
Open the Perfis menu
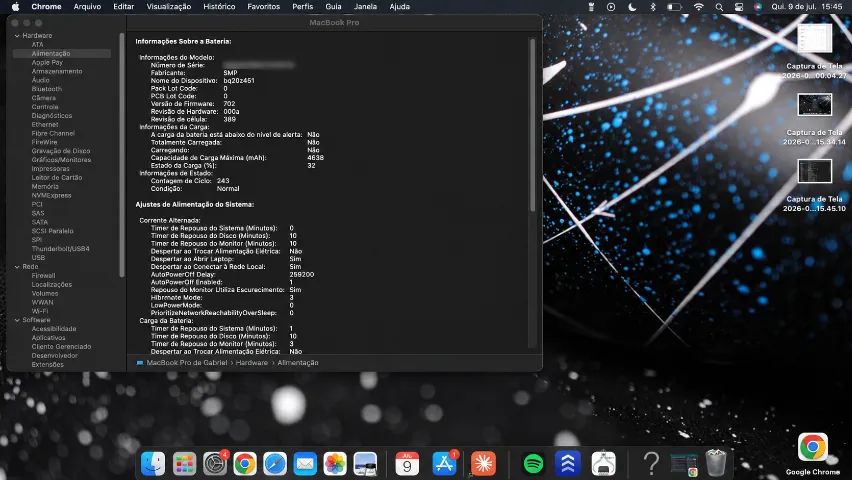click(x=303, y=7)
